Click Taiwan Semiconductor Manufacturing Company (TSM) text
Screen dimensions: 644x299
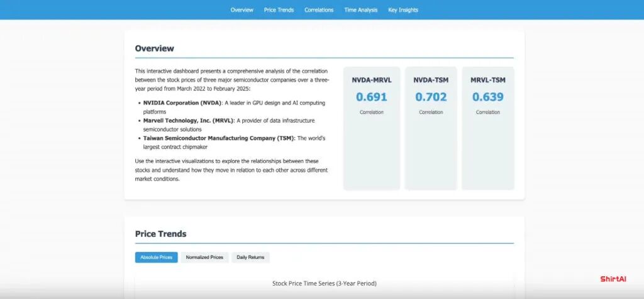[219, 138]
